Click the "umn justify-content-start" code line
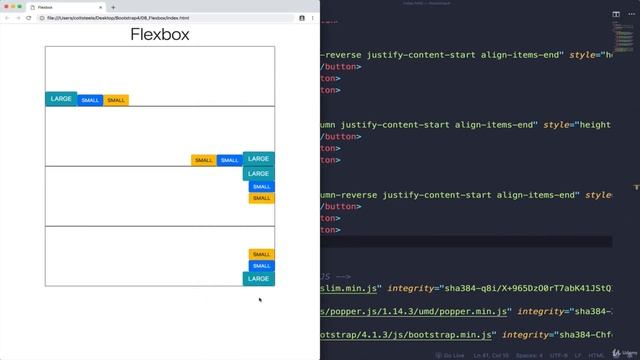The width and height of the screenshot is (640, 360). click(x=466, y=125)
